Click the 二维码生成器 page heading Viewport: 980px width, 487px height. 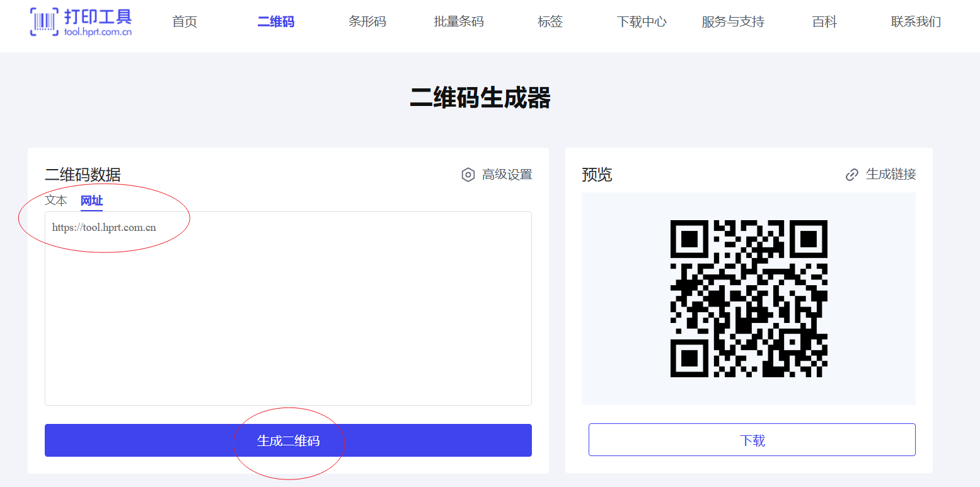480,98
